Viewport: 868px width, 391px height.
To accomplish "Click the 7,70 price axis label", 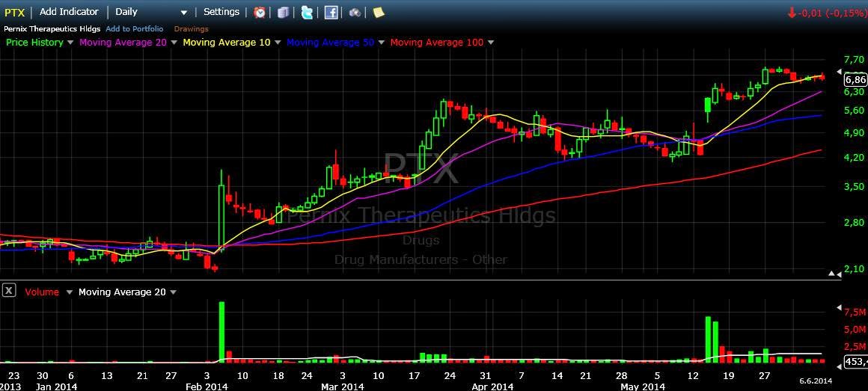I will tap(855, 60).
